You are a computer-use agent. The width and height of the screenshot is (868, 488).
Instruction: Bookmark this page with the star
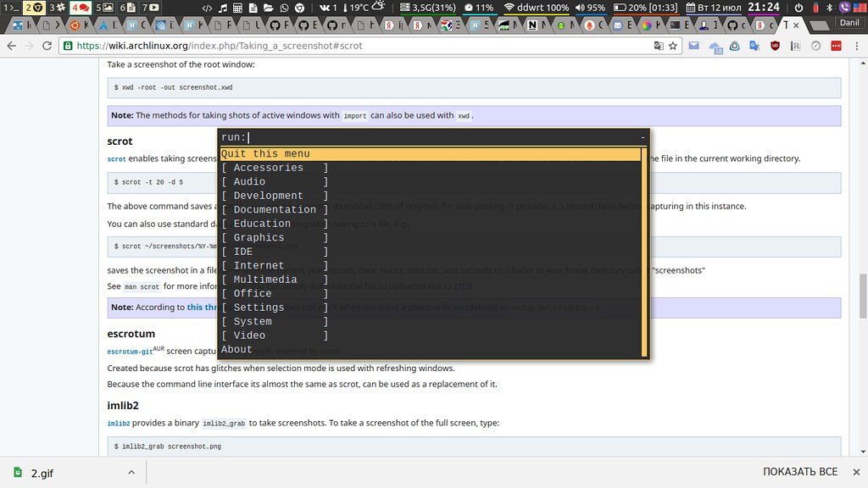673,46
